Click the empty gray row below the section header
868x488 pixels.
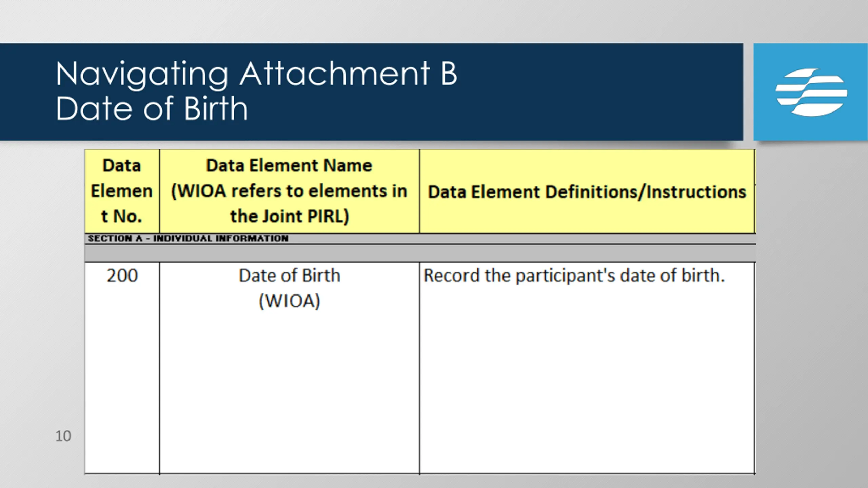[420, 253]
